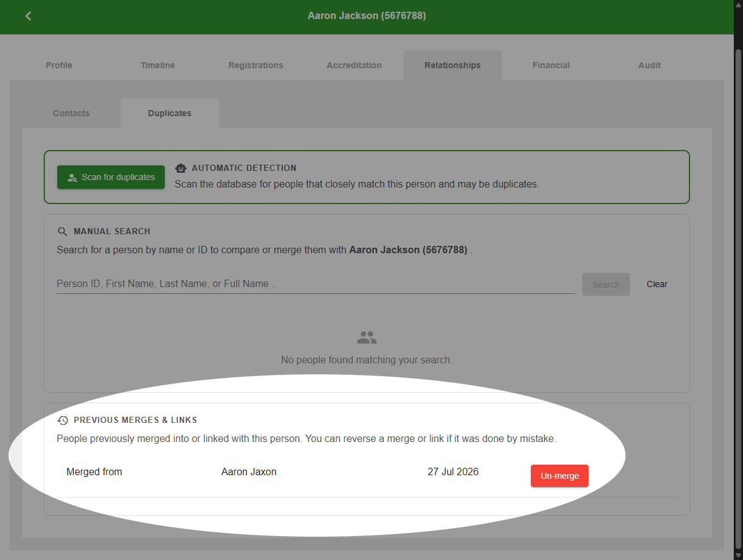Image resolution: width=743 pixels, height=560 pixels.
Task: Open the Registrations tab
Action: tap(256, 65)
